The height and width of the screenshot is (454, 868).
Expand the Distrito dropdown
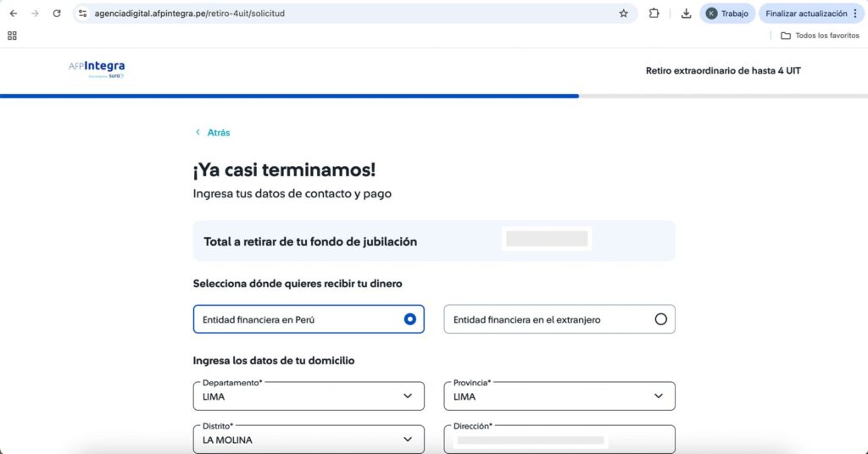(x=309, y=440)
